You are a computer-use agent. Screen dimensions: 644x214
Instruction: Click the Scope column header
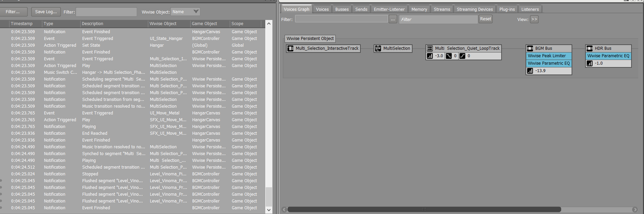[x=245, y=24]
